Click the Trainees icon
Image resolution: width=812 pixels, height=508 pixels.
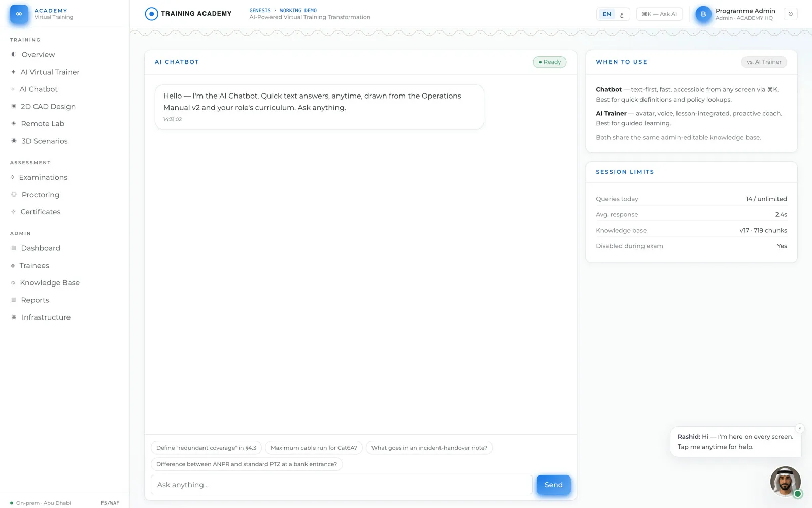(13, 266)
